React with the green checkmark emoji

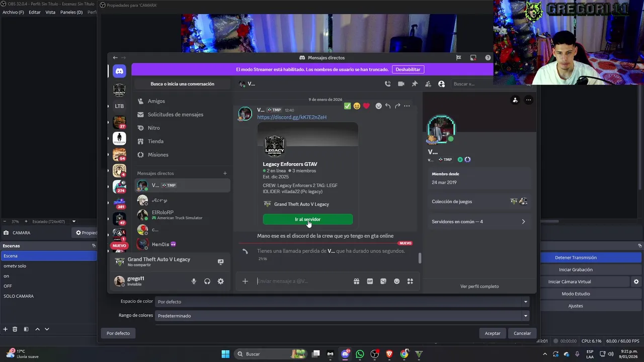click(x=347, y=106)
